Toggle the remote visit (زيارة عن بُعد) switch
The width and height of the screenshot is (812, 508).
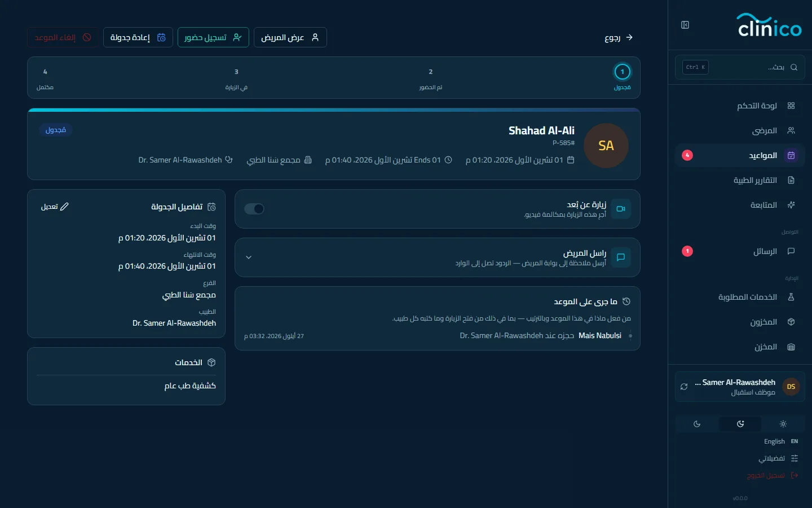(x=254, y=209)
